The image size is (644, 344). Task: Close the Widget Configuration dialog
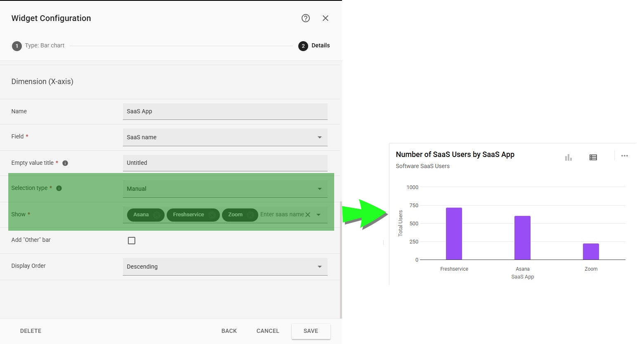click(326, 18)
